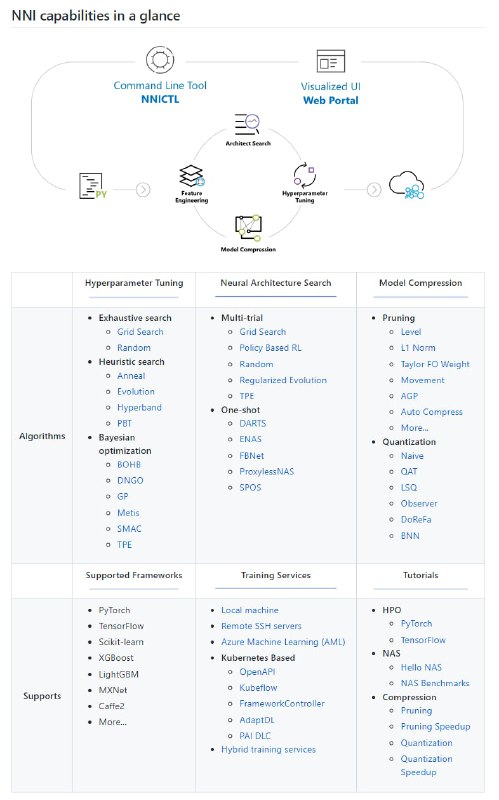Open the BOHB link

pyautogui.click(x=129, y=464)
